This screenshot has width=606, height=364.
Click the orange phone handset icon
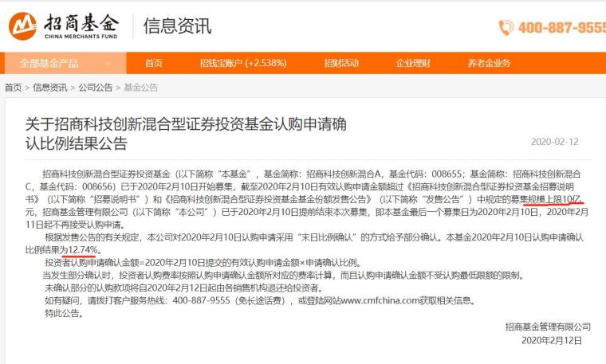point(506,28)
